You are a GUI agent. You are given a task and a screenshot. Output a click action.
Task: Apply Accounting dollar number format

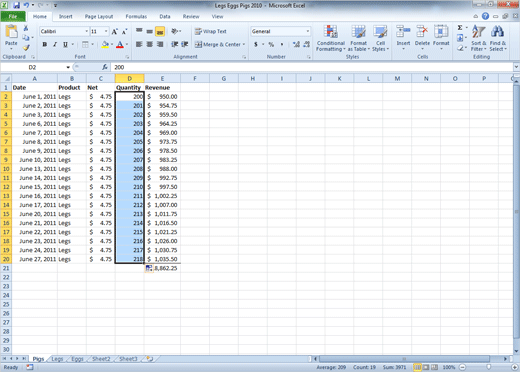click(256, 44)
